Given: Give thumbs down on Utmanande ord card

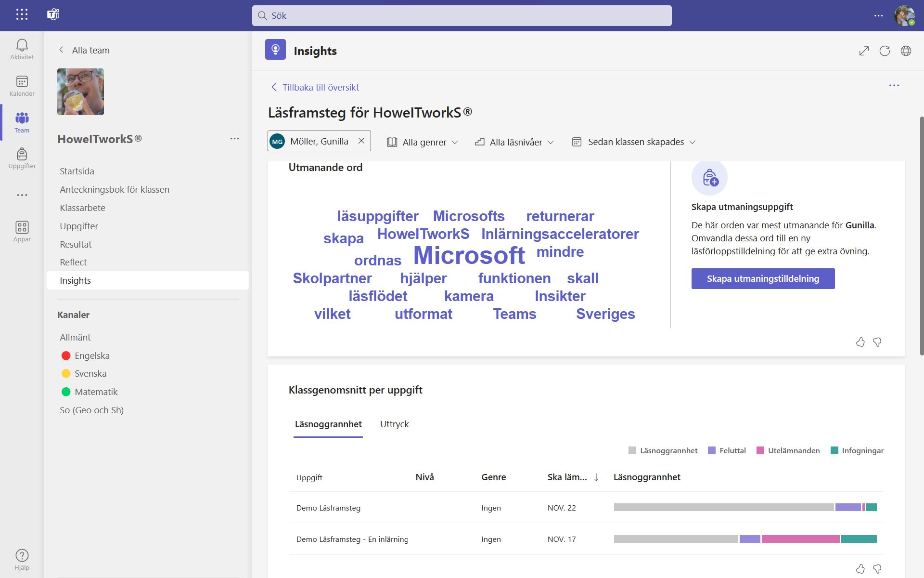Looking at the screenshot, I should coord(877,342).
